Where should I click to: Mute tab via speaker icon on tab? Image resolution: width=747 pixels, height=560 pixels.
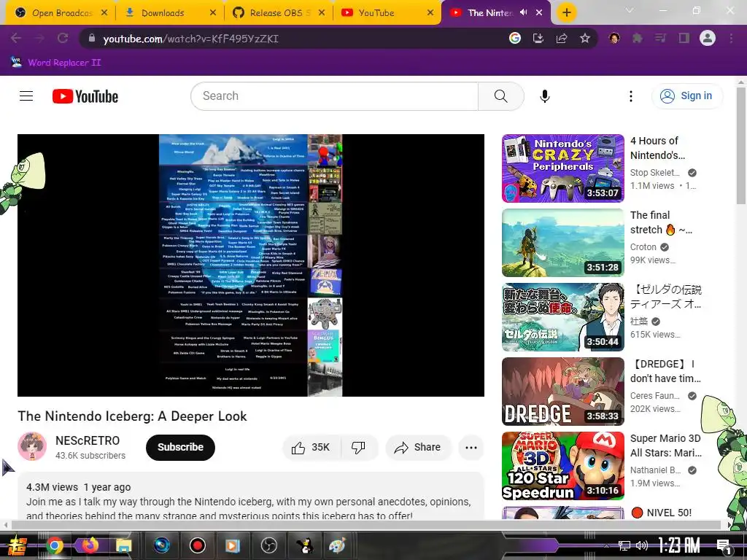click(524, 12)
